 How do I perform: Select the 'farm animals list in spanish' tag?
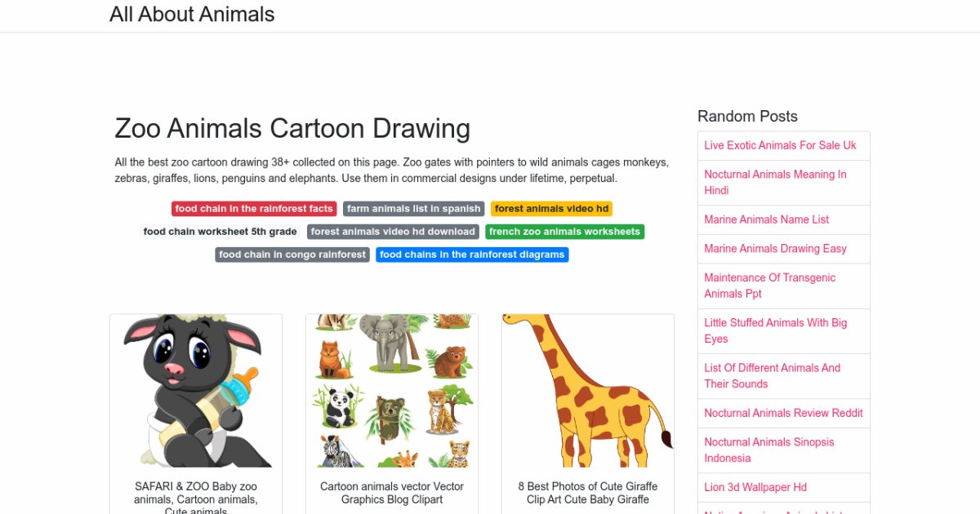[413, 209]
